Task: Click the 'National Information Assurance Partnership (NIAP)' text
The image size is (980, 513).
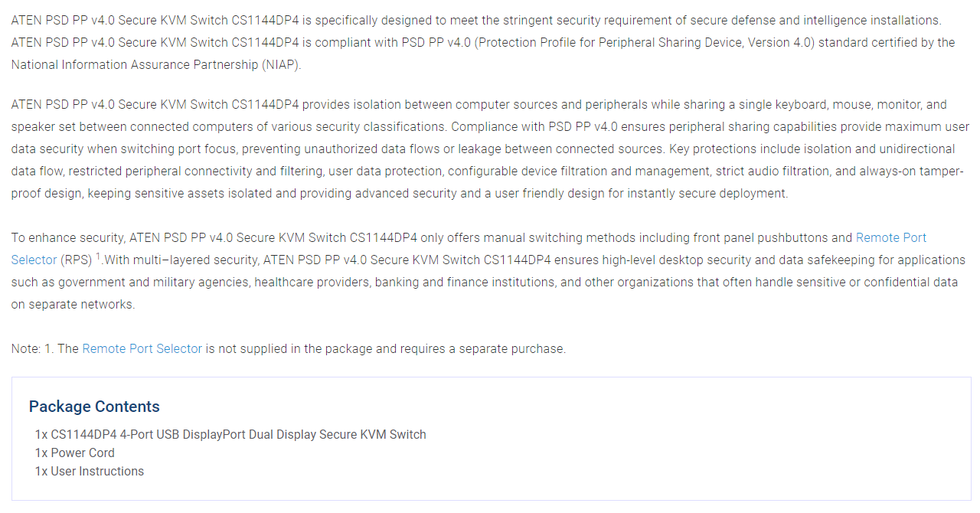Action: tap(156, 65)
